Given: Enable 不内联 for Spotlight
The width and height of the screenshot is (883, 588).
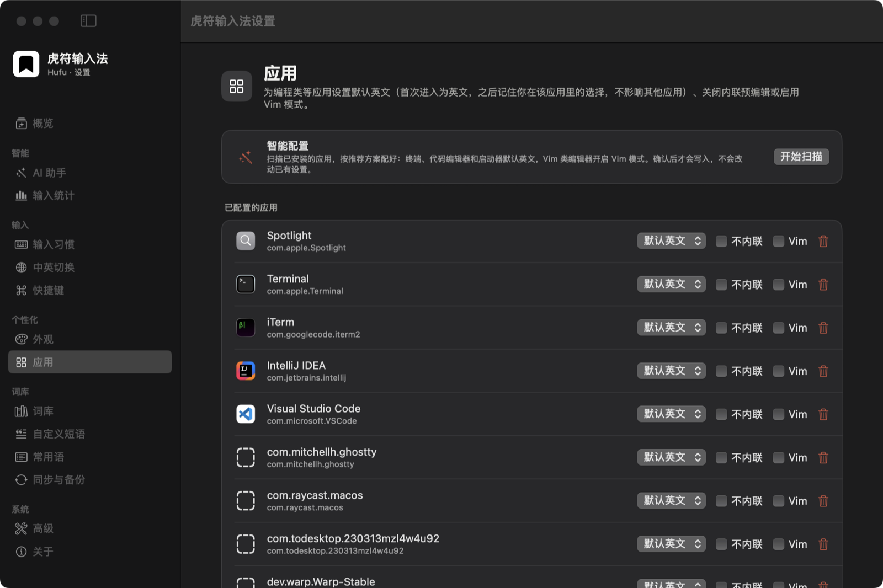Looking at the screenshot, I should [x=721, y=241].
